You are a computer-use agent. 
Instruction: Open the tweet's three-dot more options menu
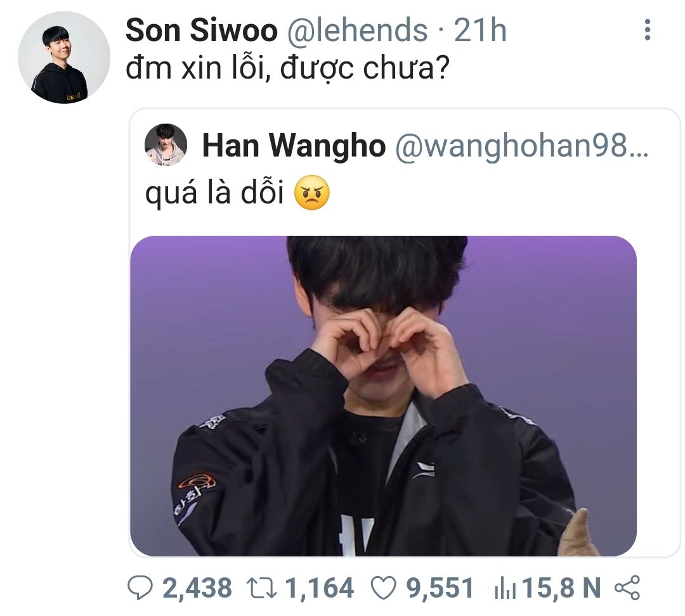pyautogui.click(x=648, y=30)
